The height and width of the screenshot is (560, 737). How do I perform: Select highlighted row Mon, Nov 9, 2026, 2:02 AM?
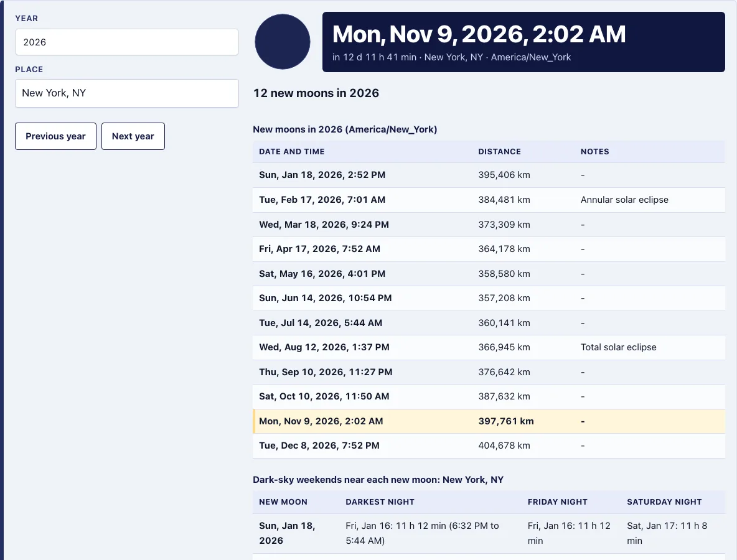point(489,421)
